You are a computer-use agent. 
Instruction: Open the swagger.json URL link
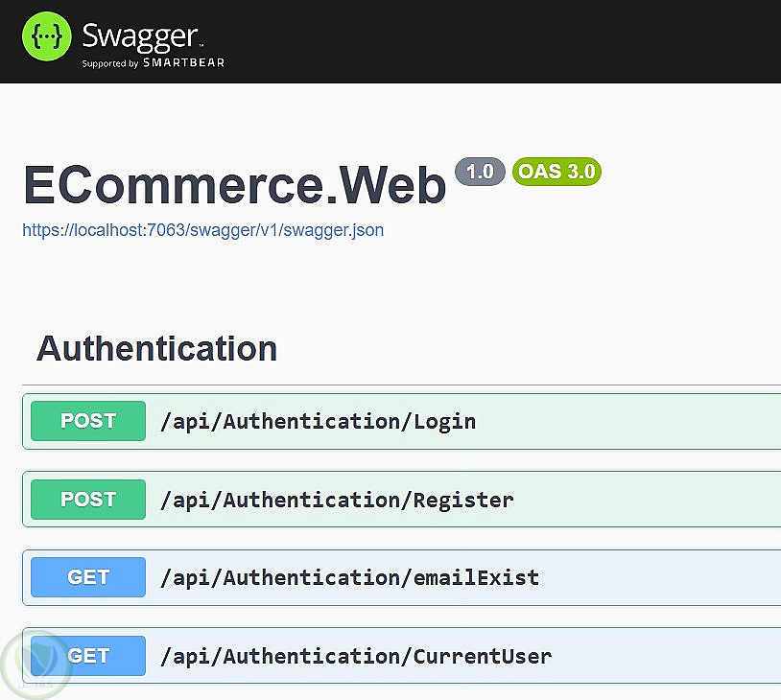[x=202, y=230]
